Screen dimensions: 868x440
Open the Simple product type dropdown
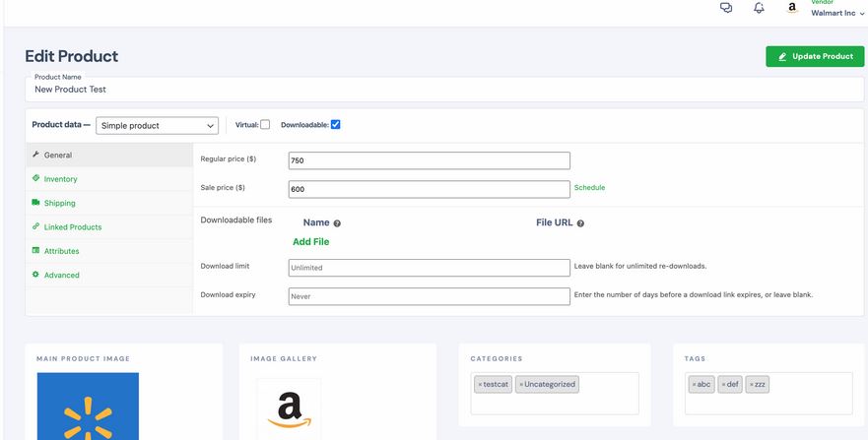pos(158,125)
